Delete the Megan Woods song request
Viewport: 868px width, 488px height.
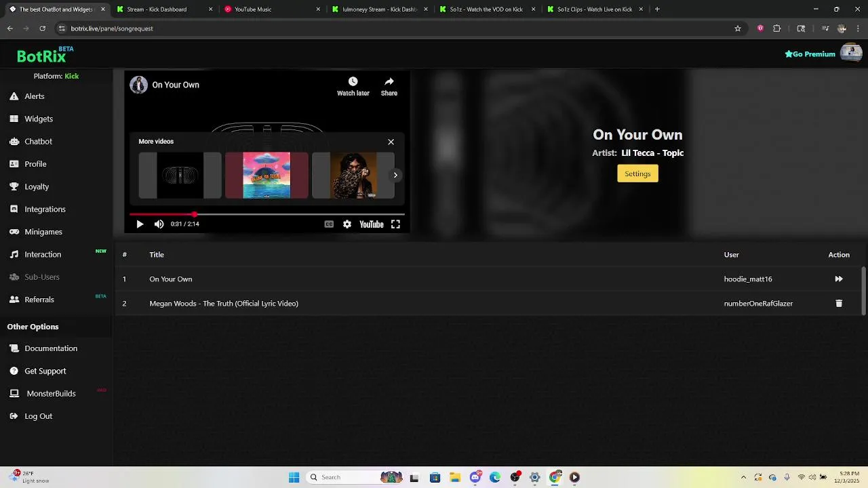839,304
